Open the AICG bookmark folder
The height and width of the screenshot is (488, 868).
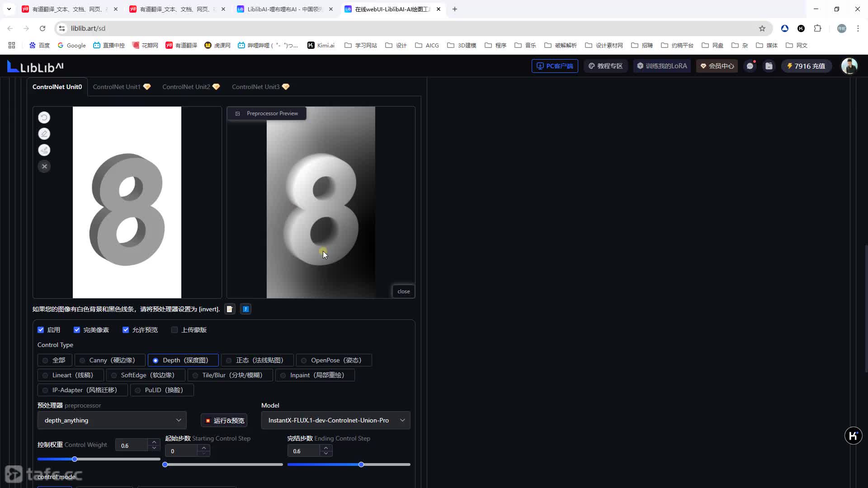[427, 45]
